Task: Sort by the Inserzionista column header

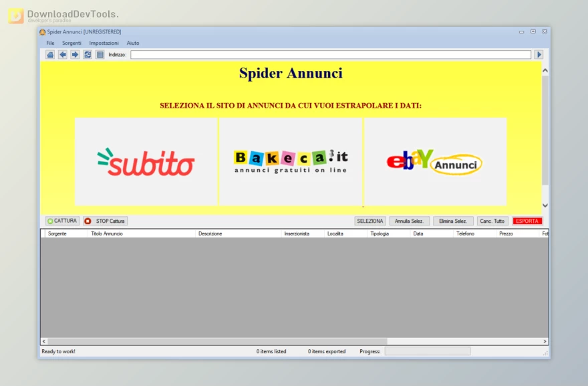Action: point(303,233)
